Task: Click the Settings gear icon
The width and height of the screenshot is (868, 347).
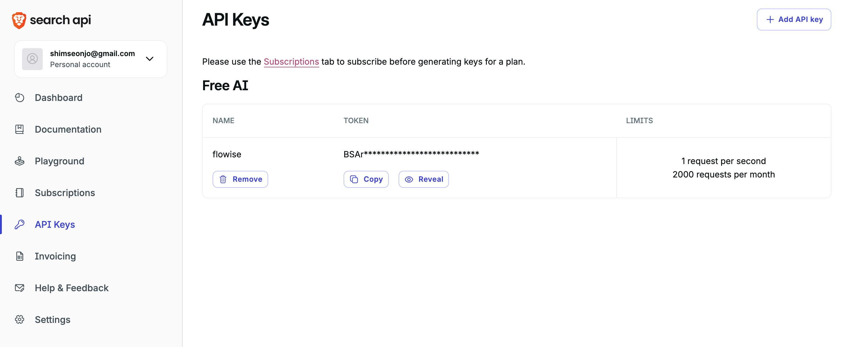Action: (x=20, y=320)
